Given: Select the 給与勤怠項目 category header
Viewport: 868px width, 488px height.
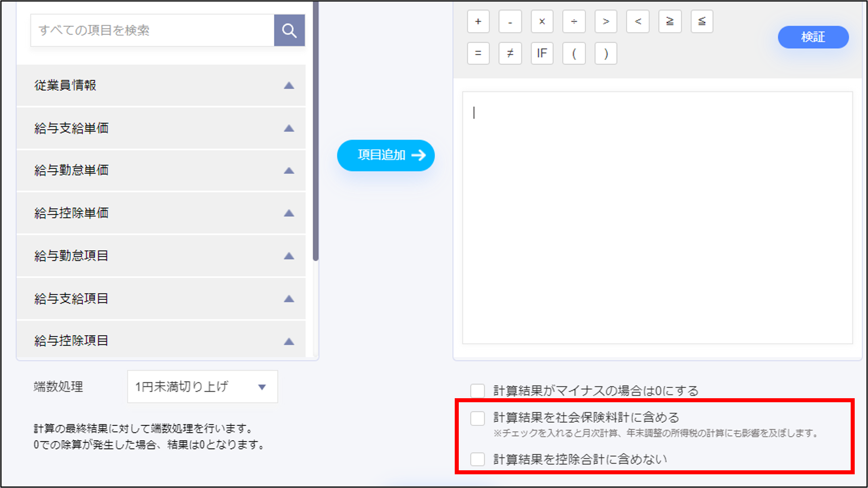Looking at the screenshot, I should pos(161,255).
